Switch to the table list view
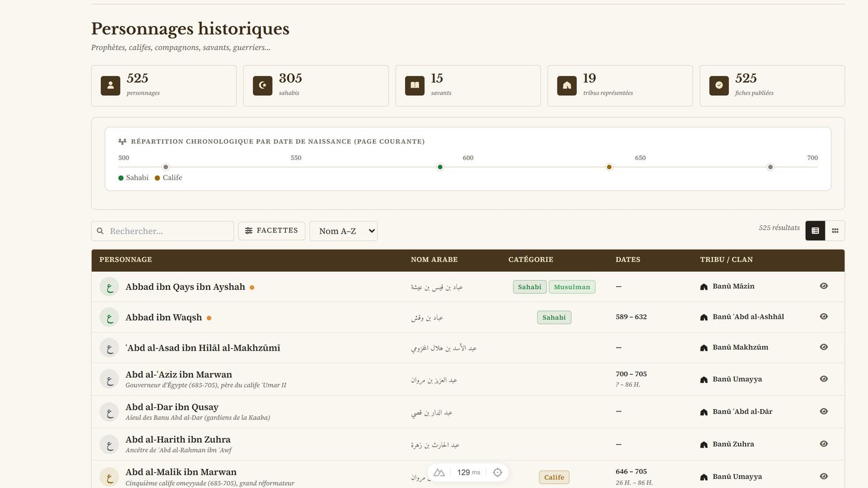The width and height of the screenshot is (868, 488). tap(815, 230)
